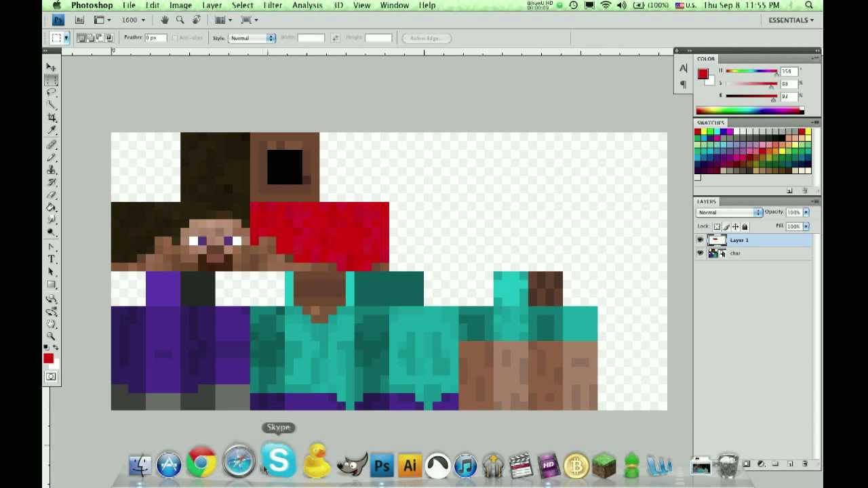The height and width of the screenshot is (488, 868).
Task: Open the Analysis menu
Action: [307, 5]
